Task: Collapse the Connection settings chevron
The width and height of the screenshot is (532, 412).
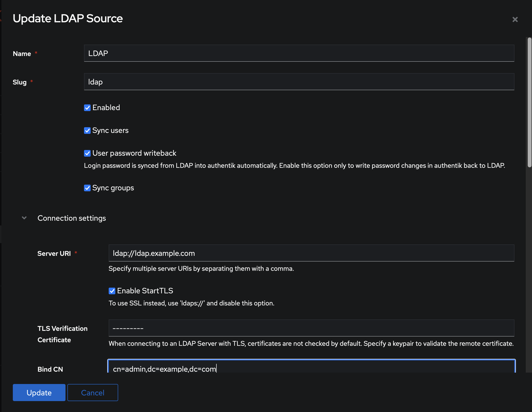Action: click(x=24, y=218)
